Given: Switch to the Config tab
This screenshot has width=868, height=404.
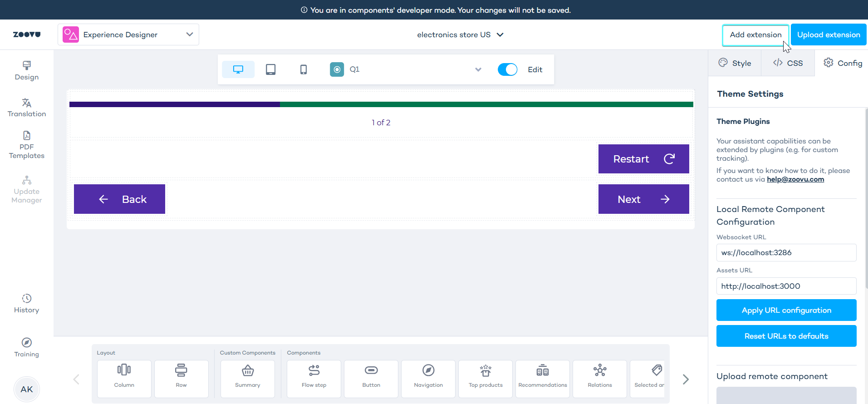Looking at the screenshot, I should click(843, 63).
